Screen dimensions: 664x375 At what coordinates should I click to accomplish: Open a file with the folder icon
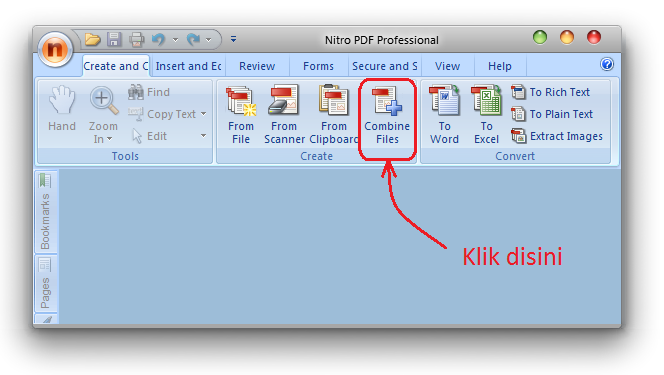[x=92, y=40]
